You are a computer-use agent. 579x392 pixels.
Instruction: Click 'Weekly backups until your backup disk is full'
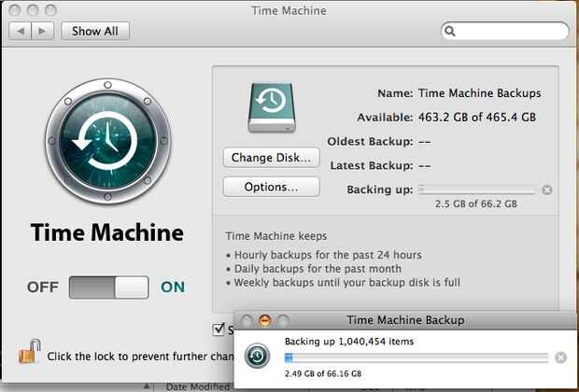point(347,283)
